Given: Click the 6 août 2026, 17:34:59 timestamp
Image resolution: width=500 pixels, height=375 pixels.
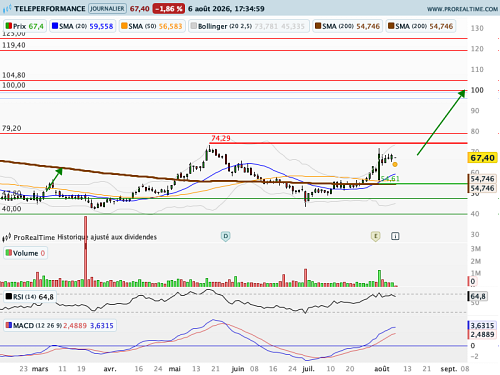Looking at the screenshot, I should point(226,9).
